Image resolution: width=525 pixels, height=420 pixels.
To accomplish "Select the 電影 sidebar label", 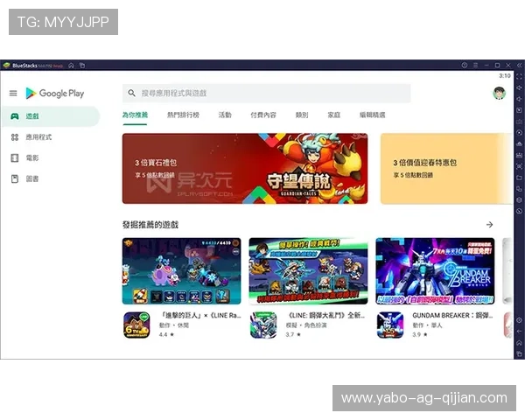I will [32, 157].
